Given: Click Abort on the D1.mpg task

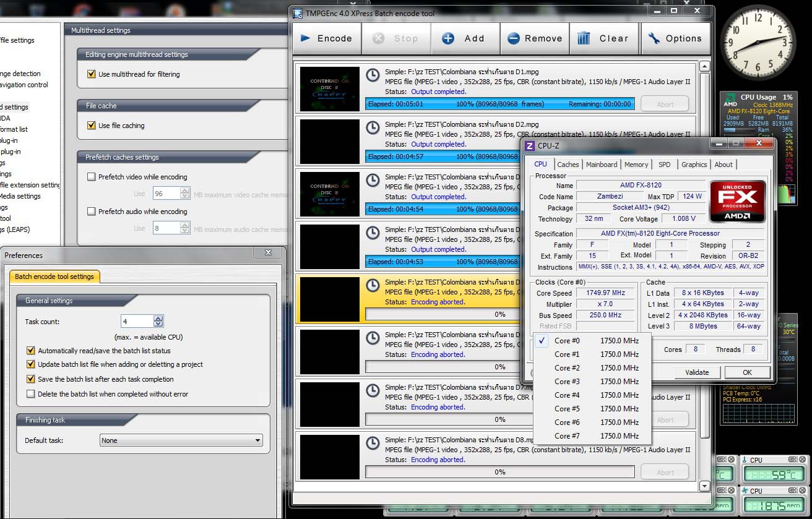Looking at the screenshot, I should (x=665, y=104).
